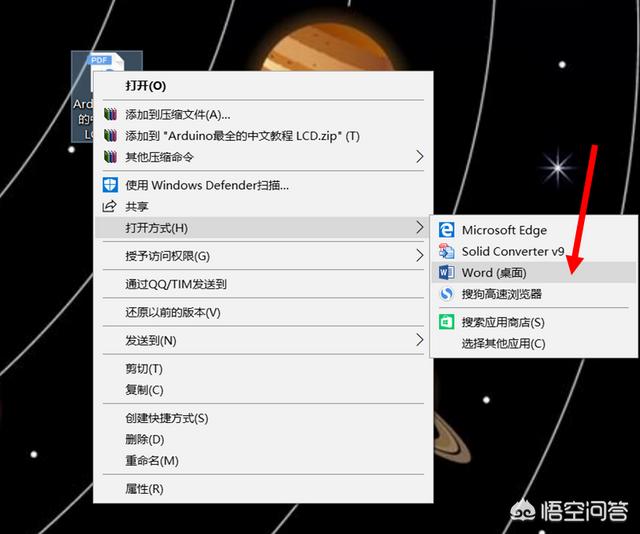640x534 pixels.
Task: Expand the 授予访问权限(G) submenu arrow
Action: coord(420,256)
